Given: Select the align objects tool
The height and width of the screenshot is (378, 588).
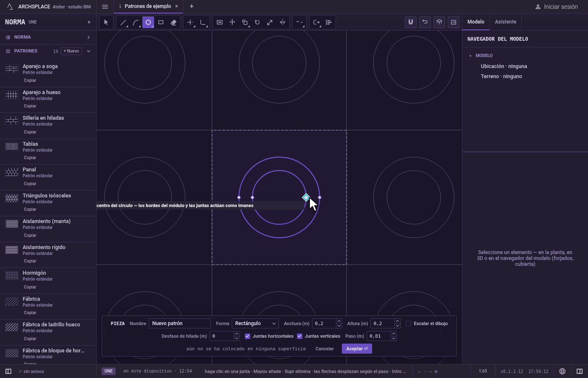Looking at the screenshot, I should tap(329, 22).
